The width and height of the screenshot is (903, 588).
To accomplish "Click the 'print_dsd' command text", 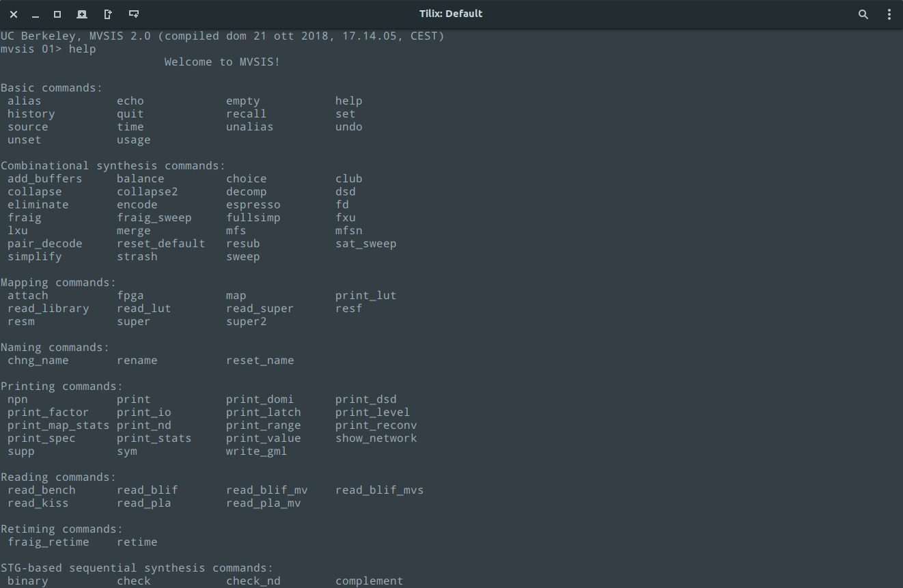I will click(x=366, y=400).
